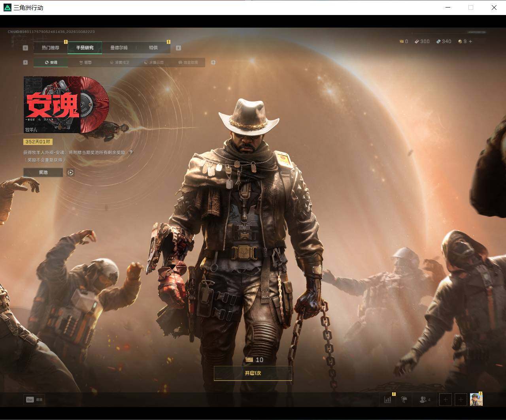
Task: Click the 安魂 record album thumbnail
Action: coord(66,105)
